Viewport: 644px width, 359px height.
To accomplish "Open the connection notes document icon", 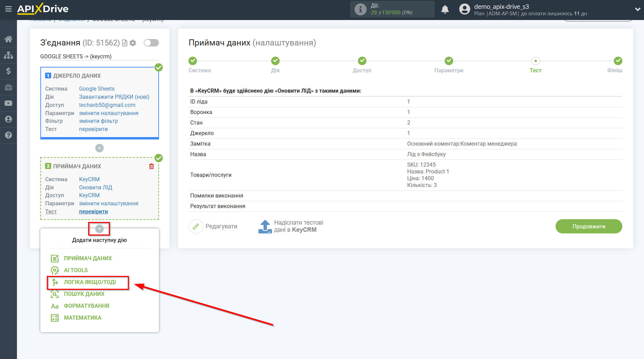I will (125, 43).
